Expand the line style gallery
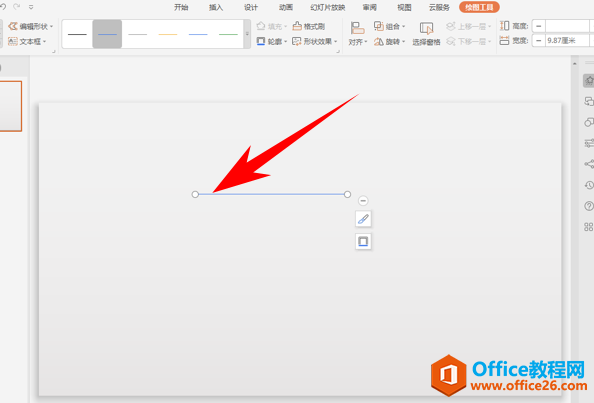This screenshot has height=403, width=594. point(247,34)
